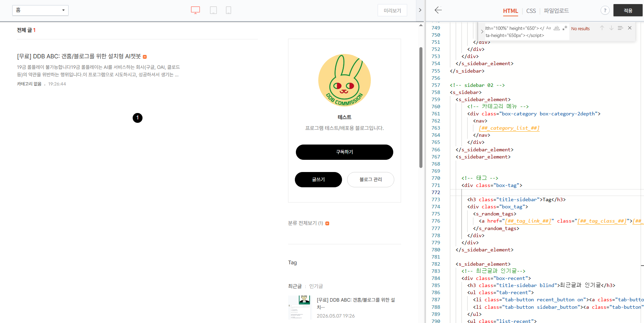Open the 홈 page dropdown

click(40, 10)
